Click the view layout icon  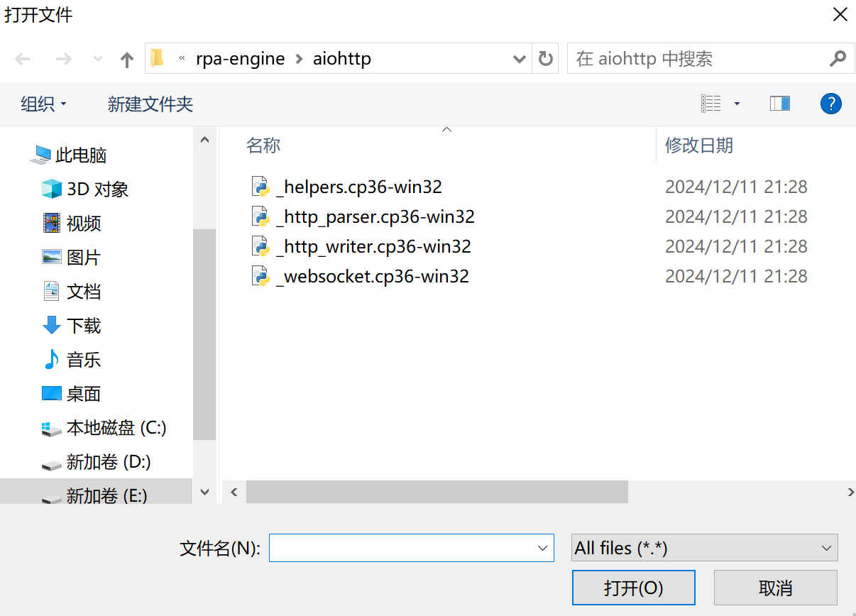710,104
